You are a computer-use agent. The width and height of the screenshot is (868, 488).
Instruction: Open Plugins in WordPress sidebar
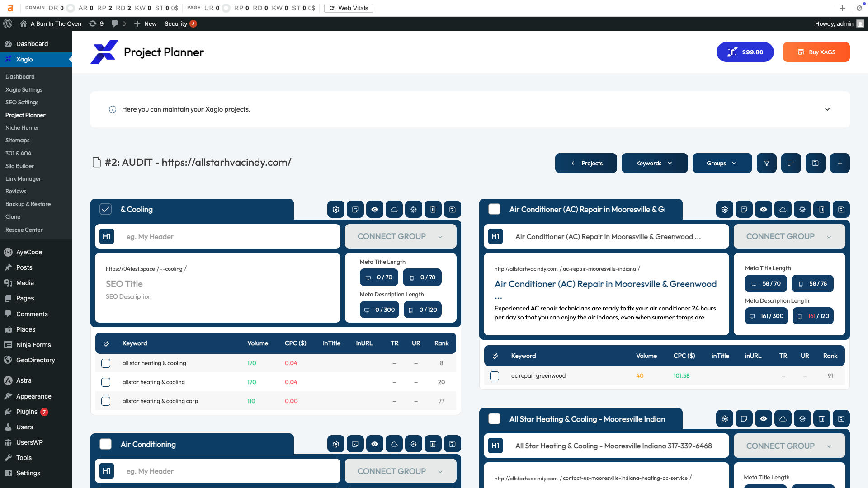(27, 412)
